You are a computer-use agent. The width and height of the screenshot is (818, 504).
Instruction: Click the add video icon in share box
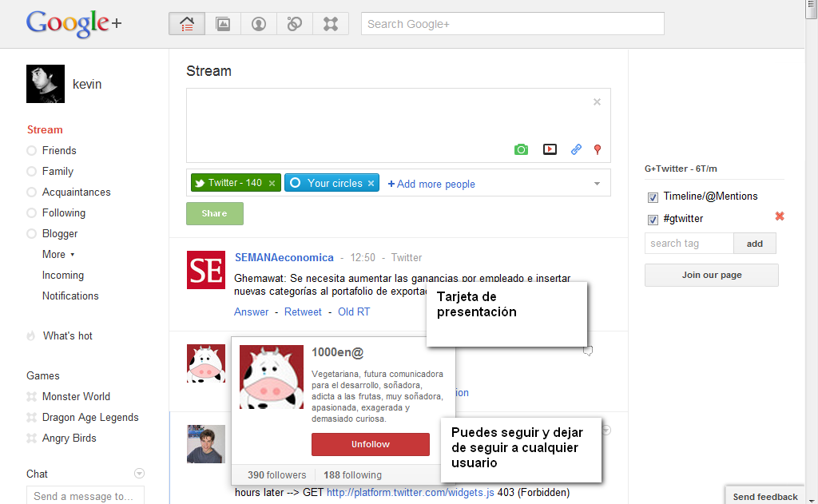pyautogui.click(x=550, y=149)
